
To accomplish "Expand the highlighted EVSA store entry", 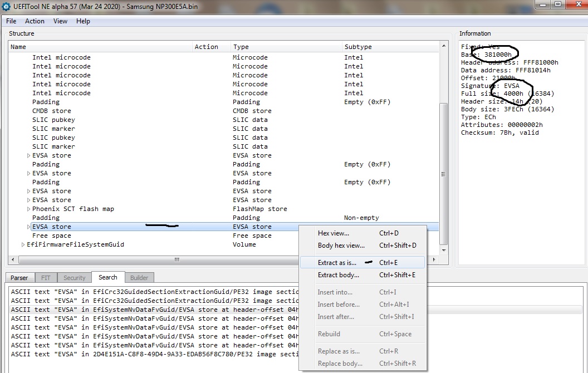I will click(29, 227).
